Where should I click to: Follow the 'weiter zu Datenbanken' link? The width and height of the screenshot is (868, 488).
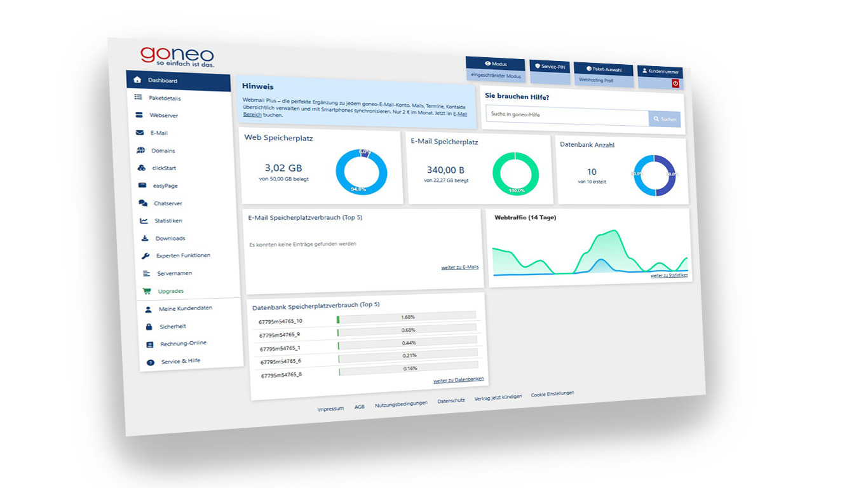458,380
